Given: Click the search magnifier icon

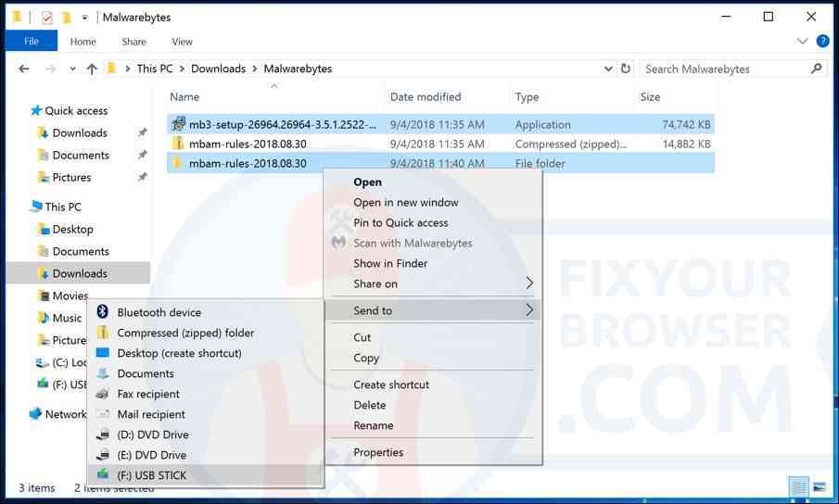Looking at the screenshot, I should pyautogui.click(x=816, y=69).
